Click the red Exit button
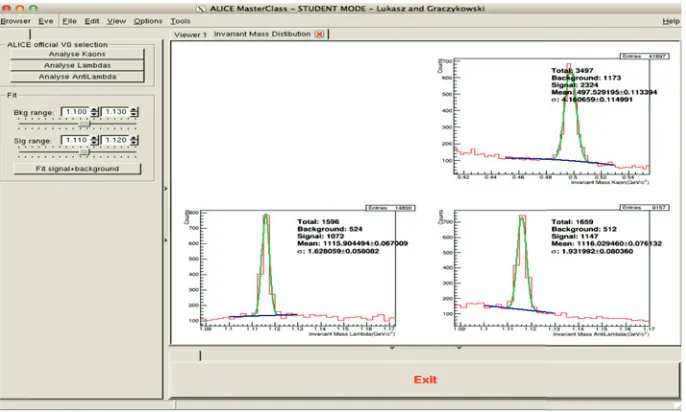Screen dimensions: 686x412 [x=425, y=380]
